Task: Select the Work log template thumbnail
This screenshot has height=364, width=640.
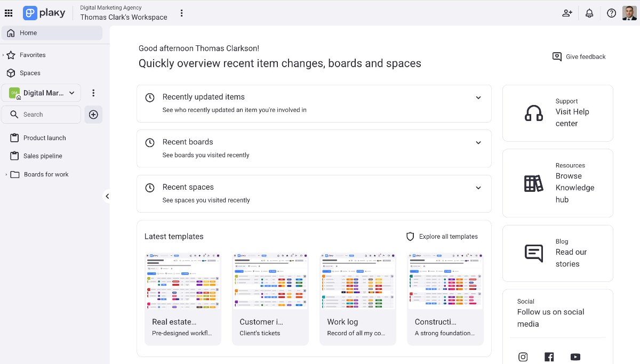Action: [x=357, y=281]
